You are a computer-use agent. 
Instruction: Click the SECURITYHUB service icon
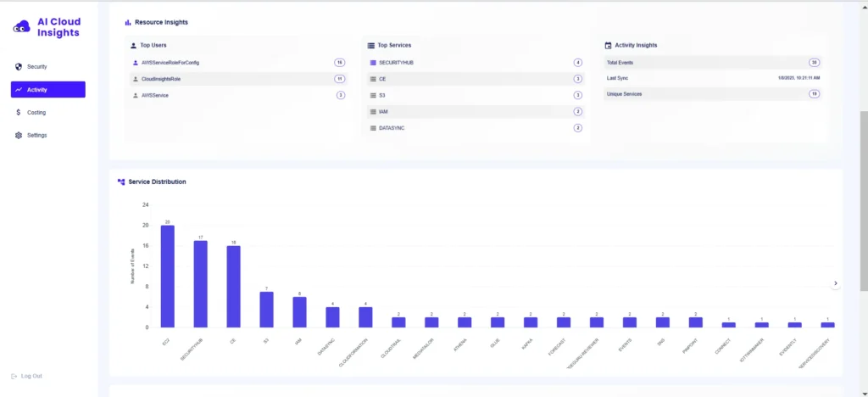pos(373,63)
